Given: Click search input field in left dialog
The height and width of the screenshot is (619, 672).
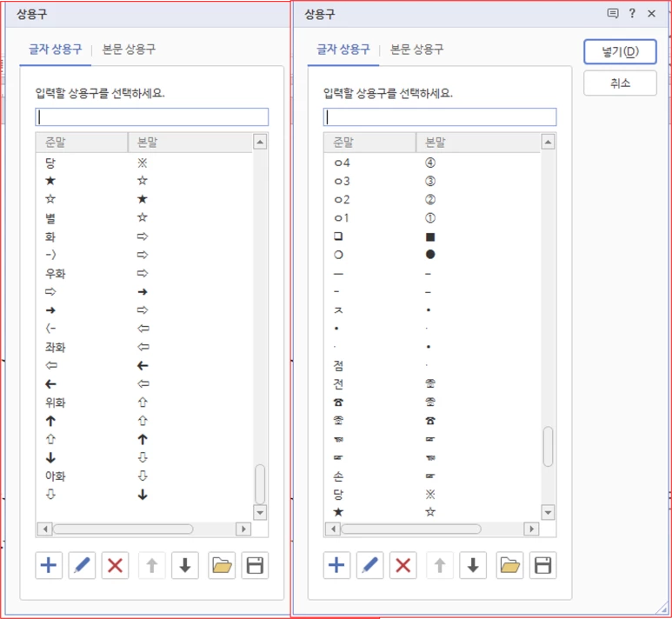Looking at the screenshot, I should click(x=152, y=117).
